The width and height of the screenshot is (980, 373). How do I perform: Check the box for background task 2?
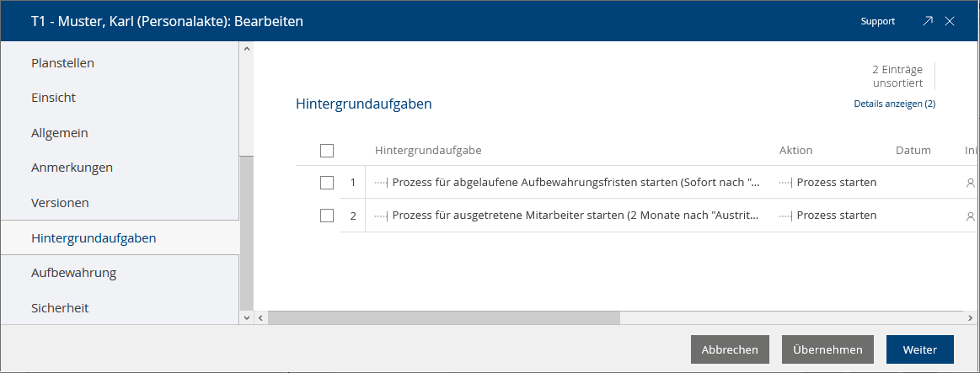[x=326, y=216]
